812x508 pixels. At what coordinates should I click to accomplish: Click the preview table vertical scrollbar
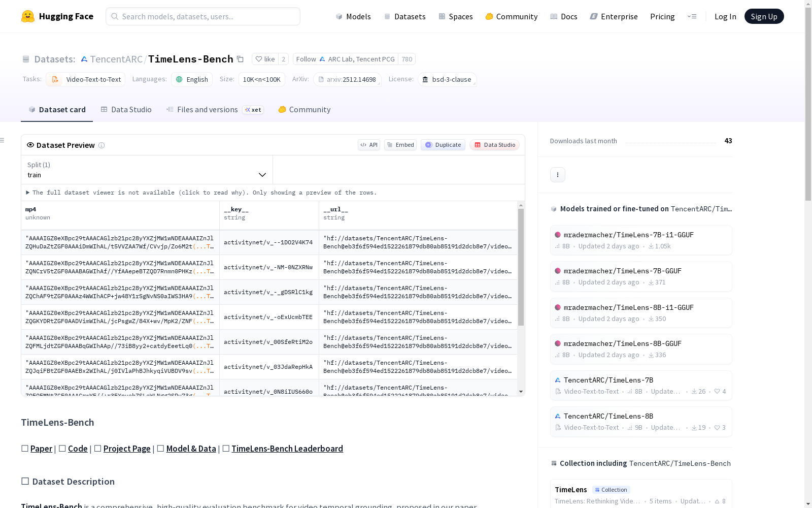(521, 267)
